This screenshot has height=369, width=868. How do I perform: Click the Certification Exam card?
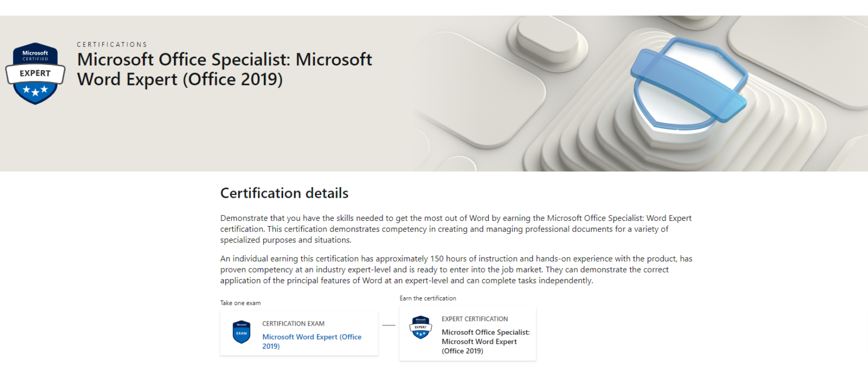[x=299, y=332]
